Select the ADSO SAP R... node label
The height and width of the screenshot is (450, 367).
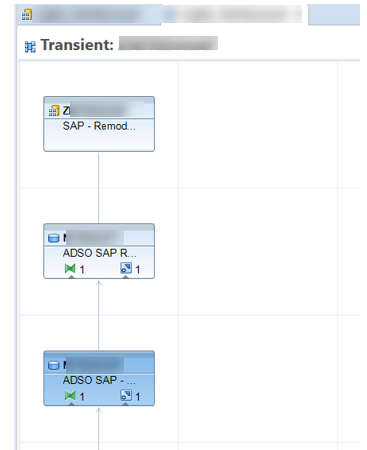pyautogui.click(x=99, y=253)
